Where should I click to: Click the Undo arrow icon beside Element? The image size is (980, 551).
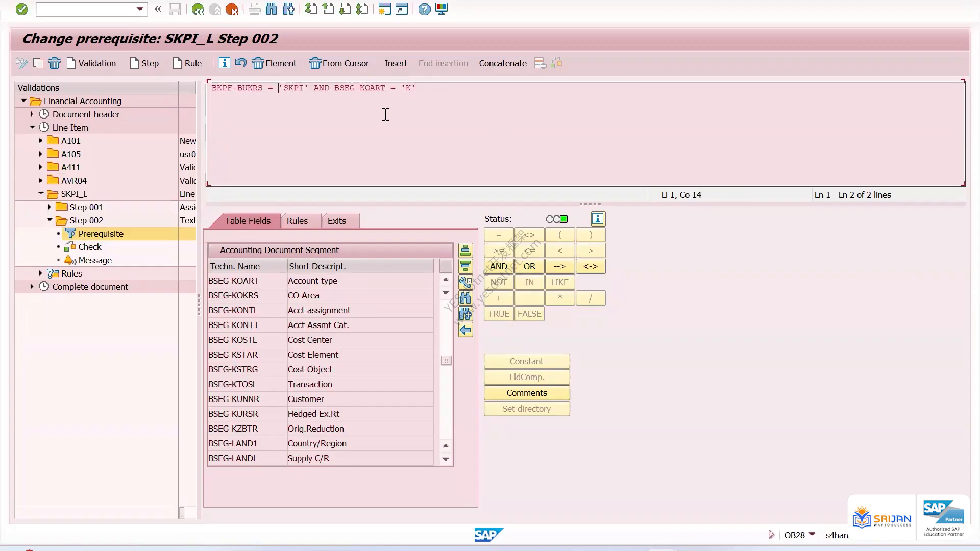click(240, 63)
